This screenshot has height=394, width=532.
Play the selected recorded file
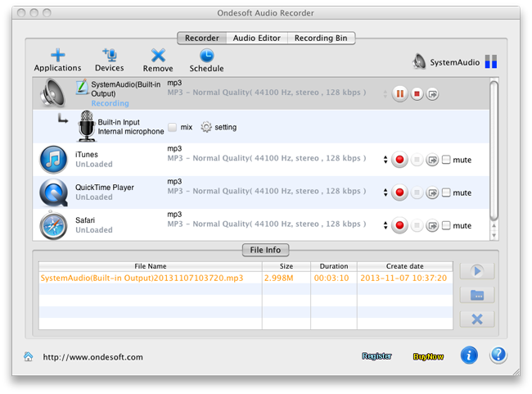coord(477,272)
